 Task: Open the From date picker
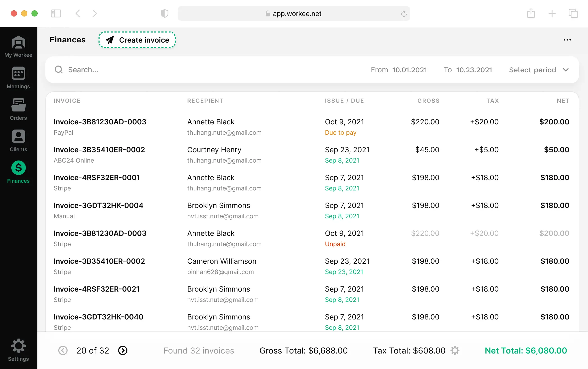click(409, 70)
